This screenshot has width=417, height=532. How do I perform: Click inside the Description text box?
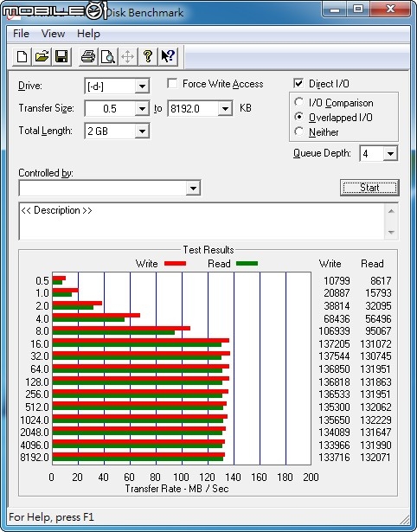tap(202, 221)
